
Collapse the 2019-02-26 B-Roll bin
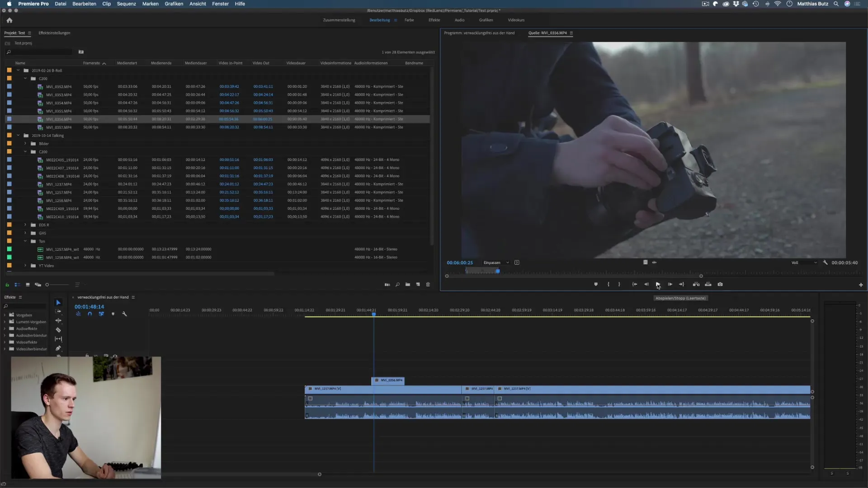[x=18, y=70]
